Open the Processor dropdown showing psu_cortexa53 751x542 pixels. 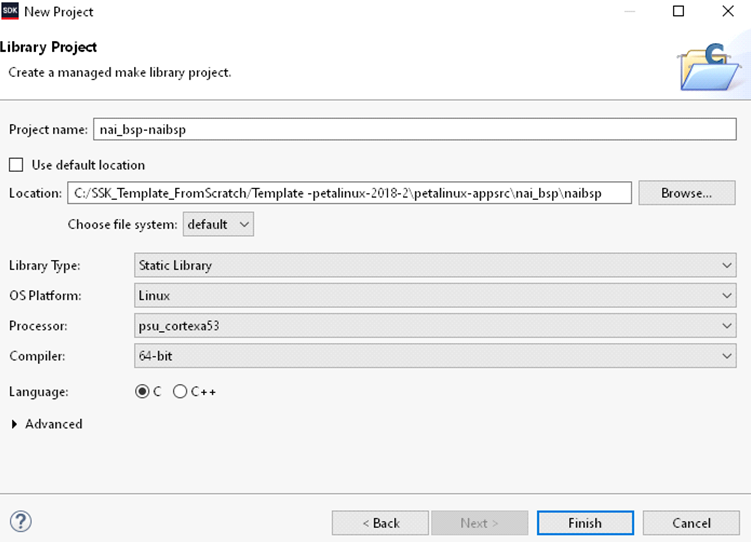(434, 326)
